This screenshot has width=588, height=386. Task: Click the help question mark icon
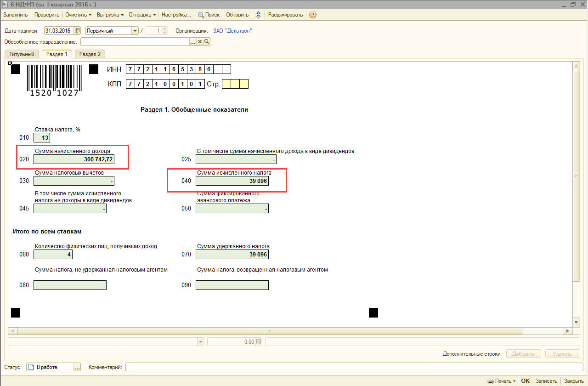[x=313, y=15]
